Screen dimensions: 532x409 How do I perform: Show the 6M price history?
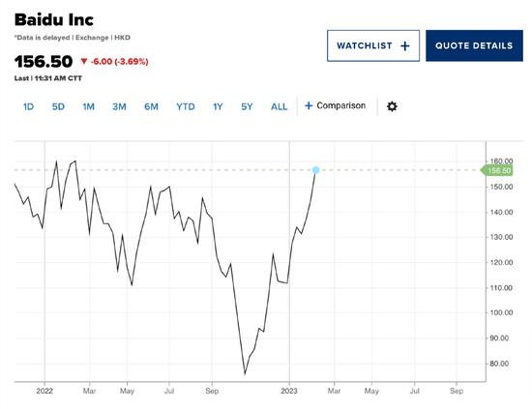coord(151,106)
